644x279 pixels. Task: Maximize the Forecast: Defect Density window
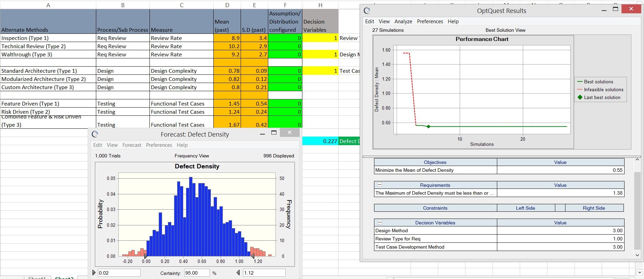(274, 133)
